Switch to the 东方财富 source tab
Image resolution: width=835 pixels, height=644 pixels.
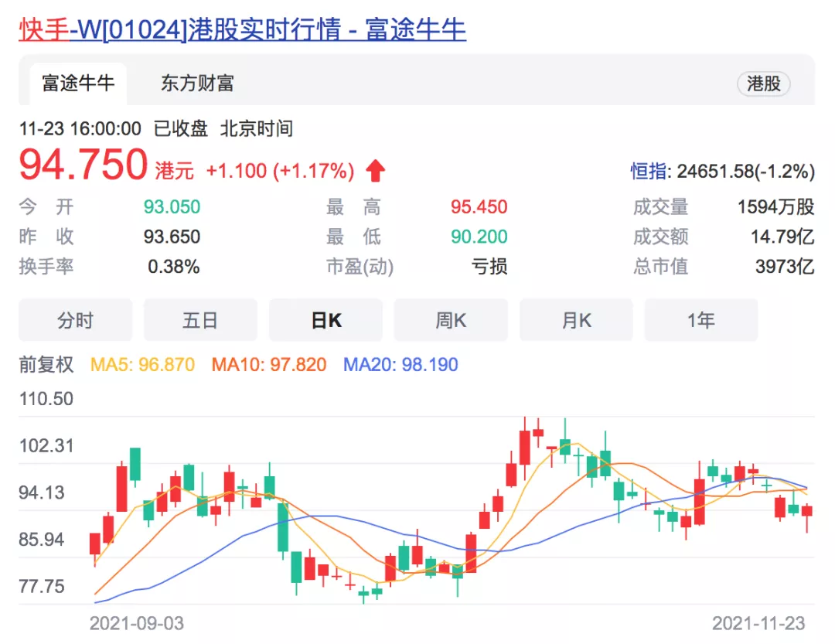pos(197,83)
